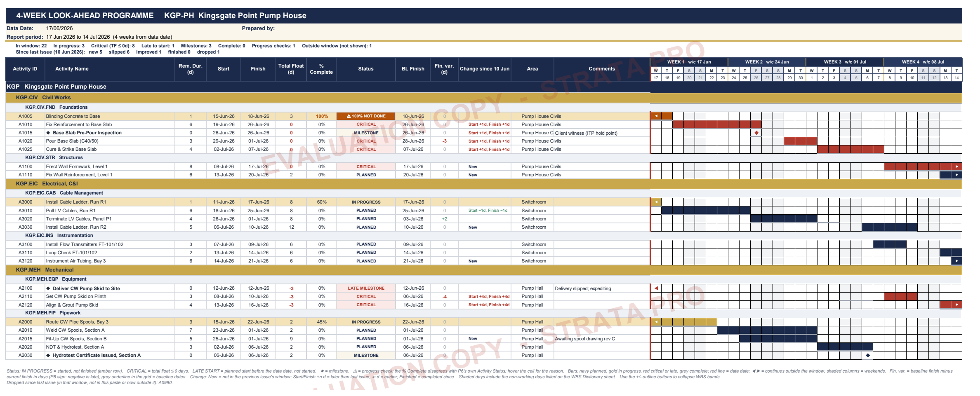Viewport: 980px width, 396px height.
Task: Click the right continuation arrow on A2120's red bar
Action: (956, 305)
